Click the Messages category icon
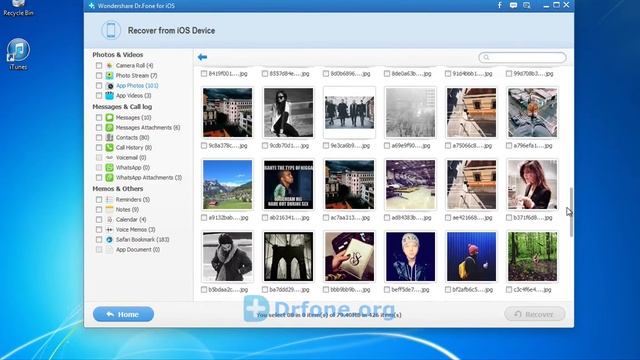 (109, 118)
